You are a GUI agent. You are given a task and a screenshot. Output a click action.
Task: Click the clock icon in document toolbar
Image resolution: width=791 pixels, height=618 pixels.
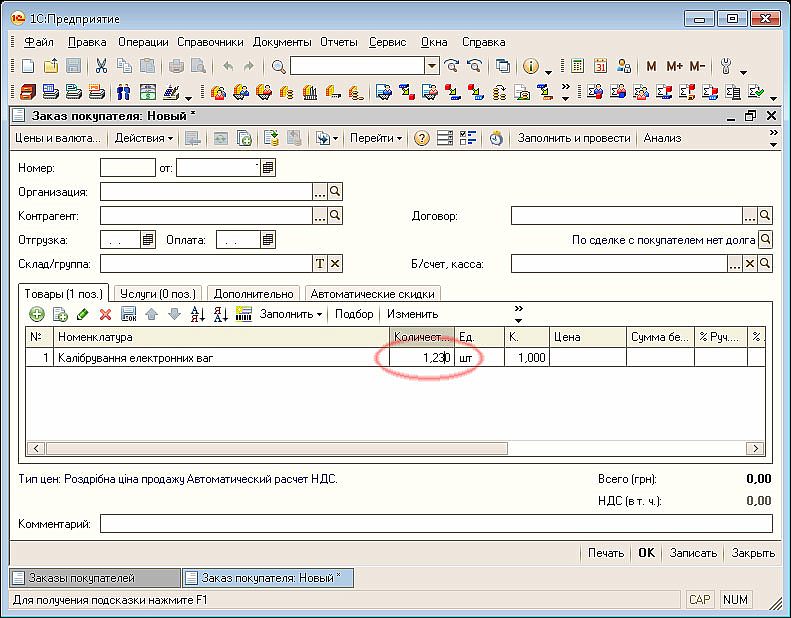(496, 138)
